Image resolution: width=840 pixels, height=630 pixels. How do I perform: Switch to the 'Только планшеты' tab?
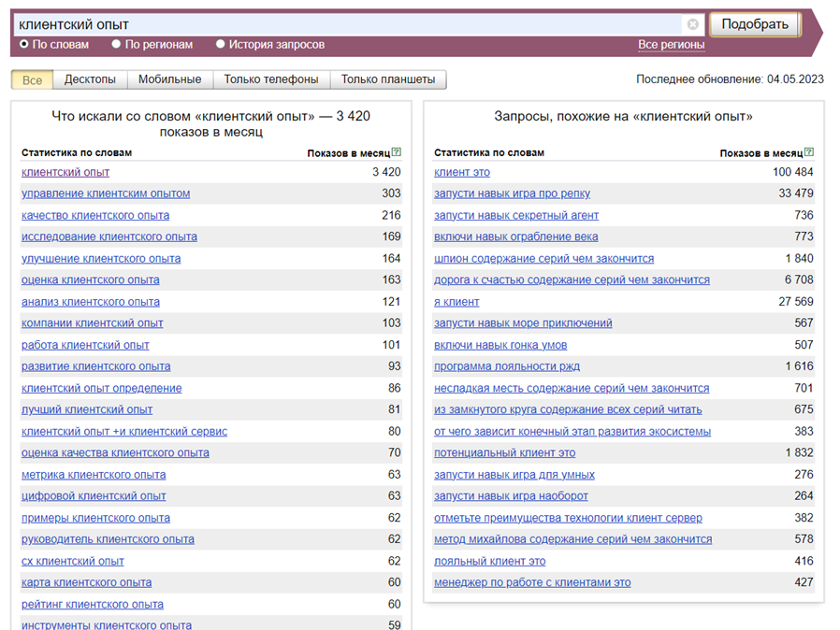tap(388, 79)
